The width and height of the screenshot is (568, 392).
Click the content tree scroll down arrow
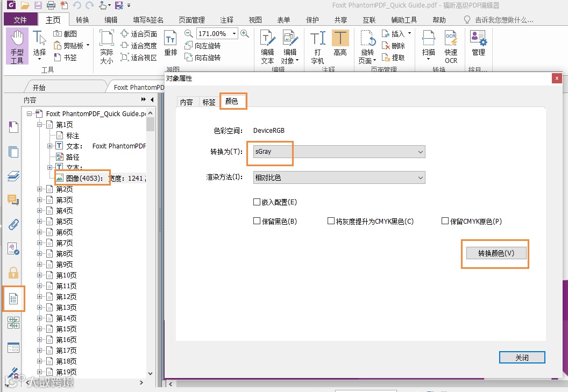(150, 374)
